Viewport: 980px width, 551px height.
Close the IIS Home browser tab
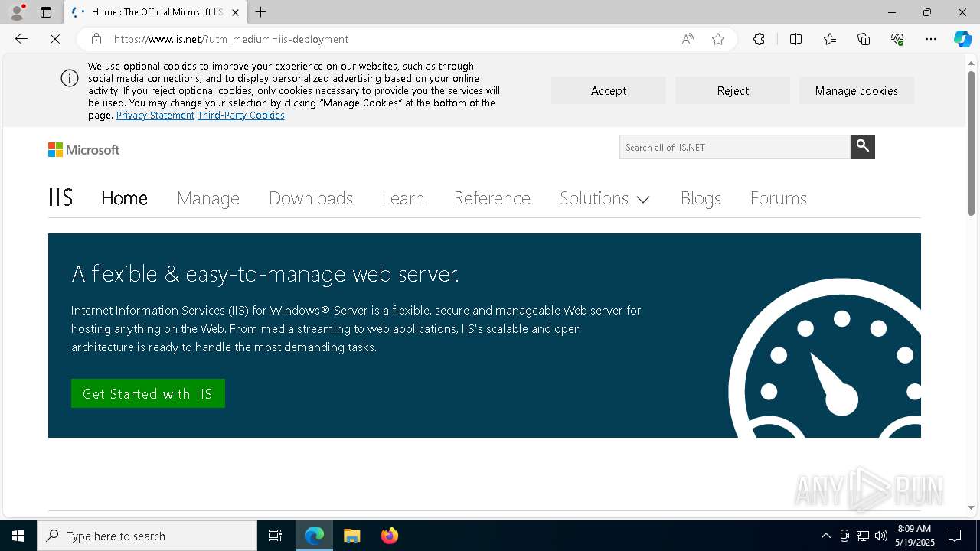coord(235,12)
